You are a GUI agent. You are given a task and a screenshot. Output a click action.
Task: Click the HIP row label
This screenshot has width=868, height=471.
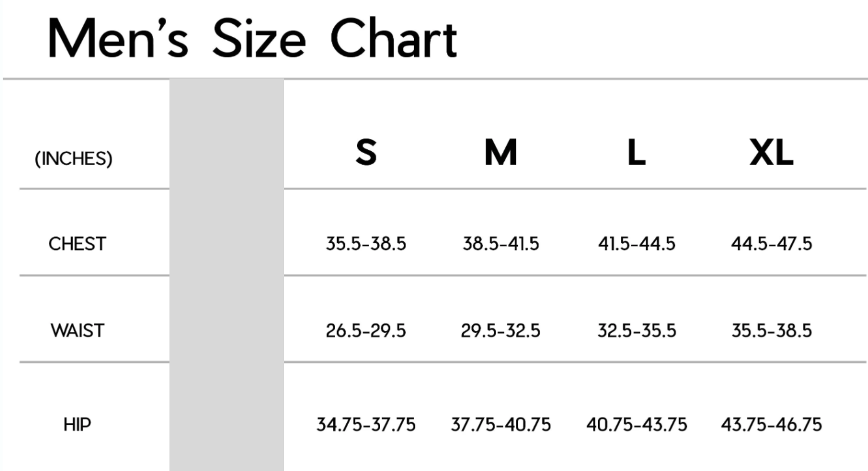[x=77, y=424]
